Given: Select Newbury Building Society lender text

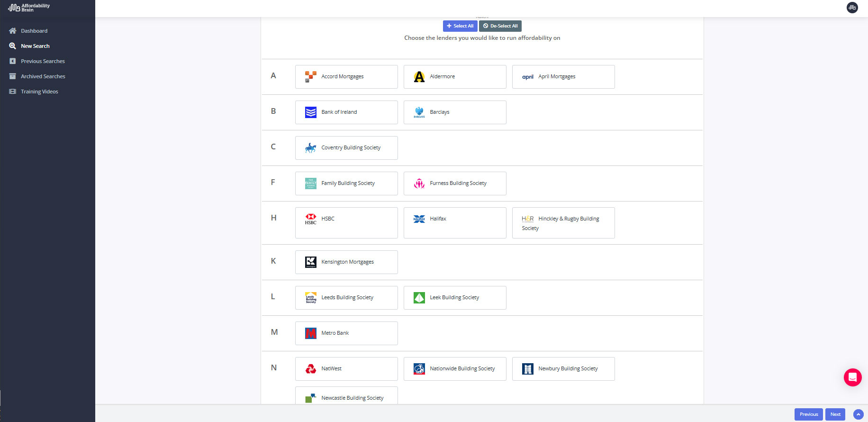Looking at the screenshot, I should (568, 369).
